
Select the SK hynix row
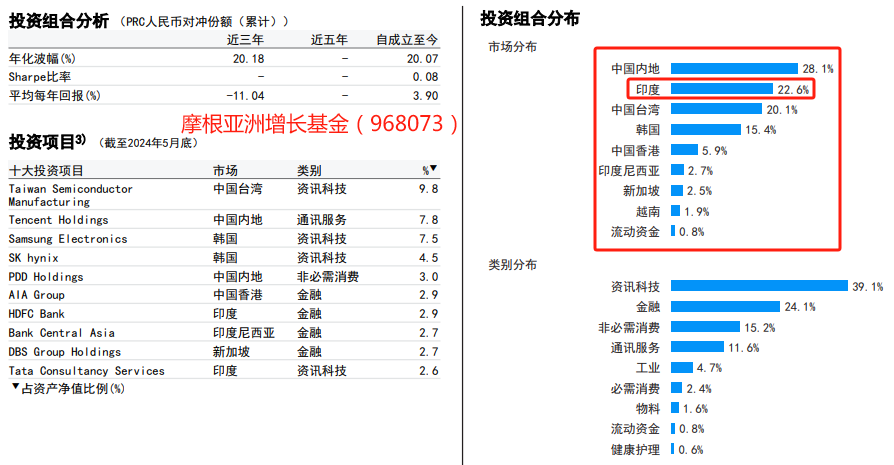[x=224, y=258]
